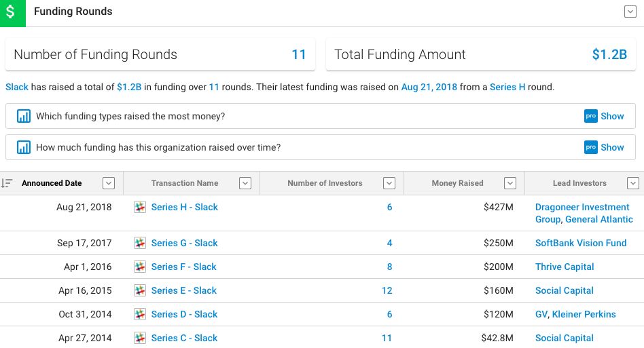This screenshot has width=644, height=348.
Task: Open the SoftBank Vision Fund investor link
Action: 581,243
